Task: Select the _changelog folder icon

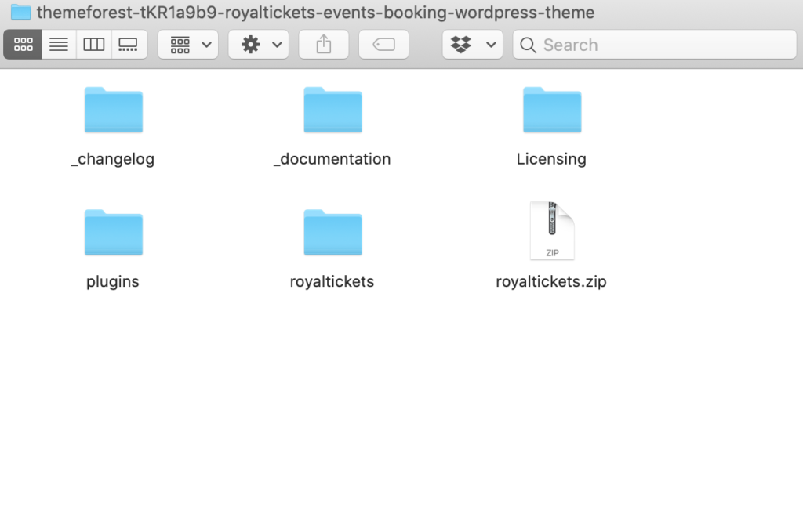Action: [114, 110]
